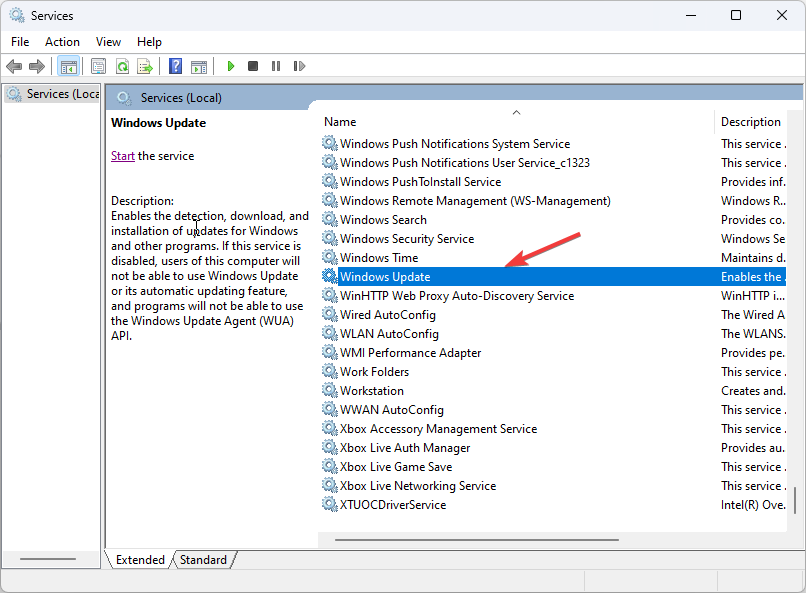Pause the service using the toolbar icon

(276, 66)
